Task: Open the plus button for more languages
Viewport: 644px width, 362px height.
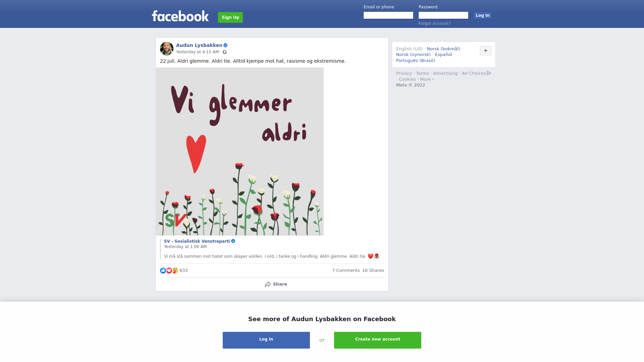Action: (486, 51)
